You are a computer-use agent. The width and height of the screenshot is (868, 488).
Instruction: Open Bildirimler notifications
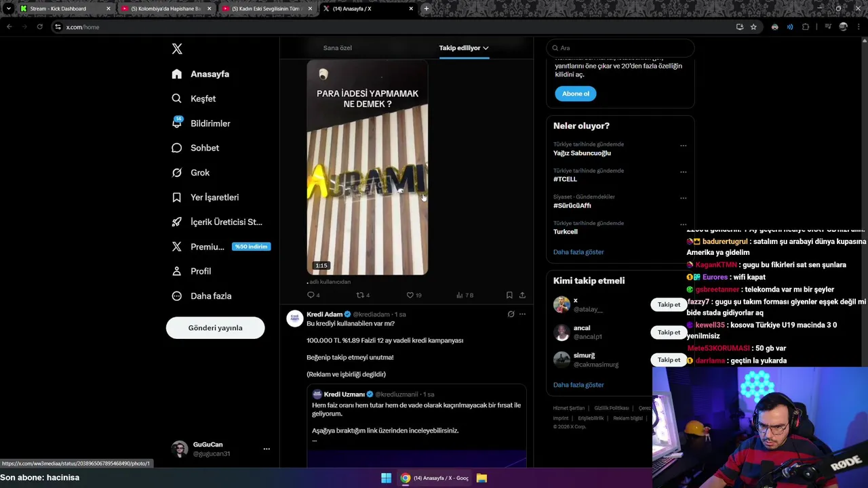(x=201, y=123)
